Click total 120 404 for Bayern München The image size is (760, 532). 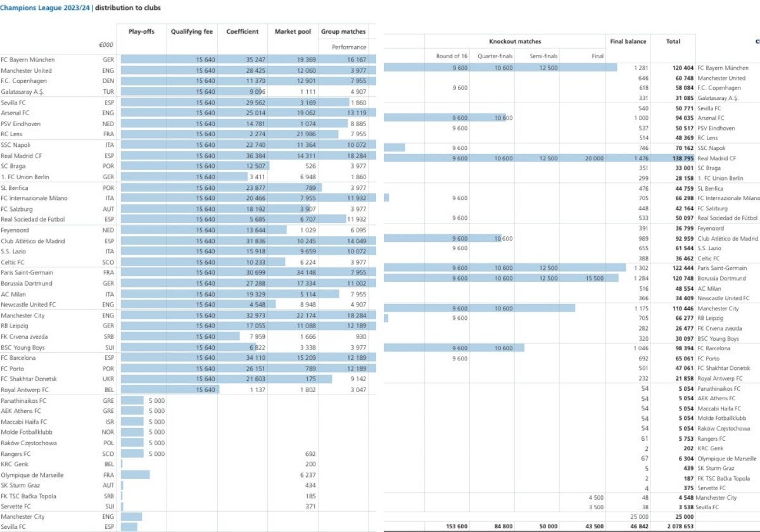pos(683,67)
